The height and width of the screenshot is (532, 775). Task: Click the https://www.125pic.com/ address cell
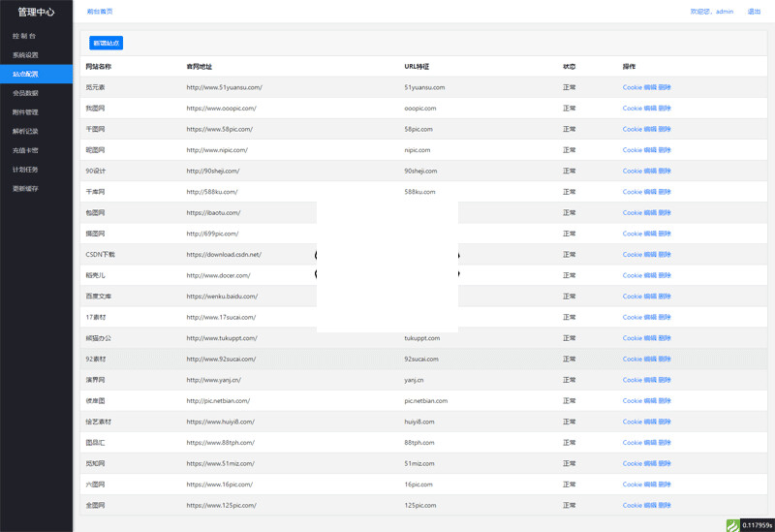coord(222,505)
